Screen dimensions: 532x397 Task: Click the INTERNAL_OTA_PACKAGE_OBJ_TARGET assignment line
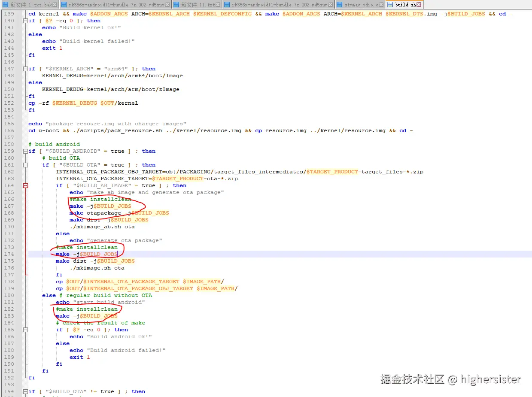pyautogui.click(x=239, y=172)
